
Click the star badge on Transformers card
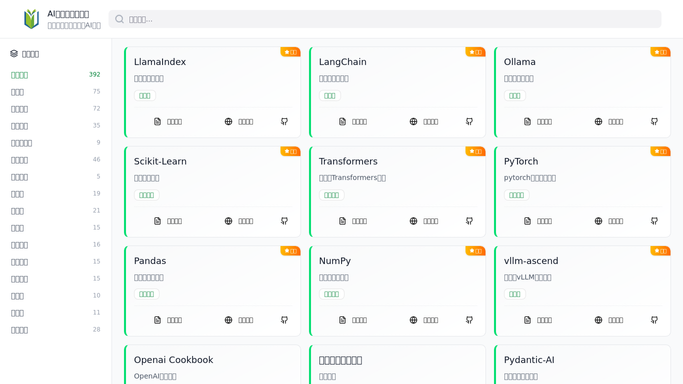click(475, 152)
